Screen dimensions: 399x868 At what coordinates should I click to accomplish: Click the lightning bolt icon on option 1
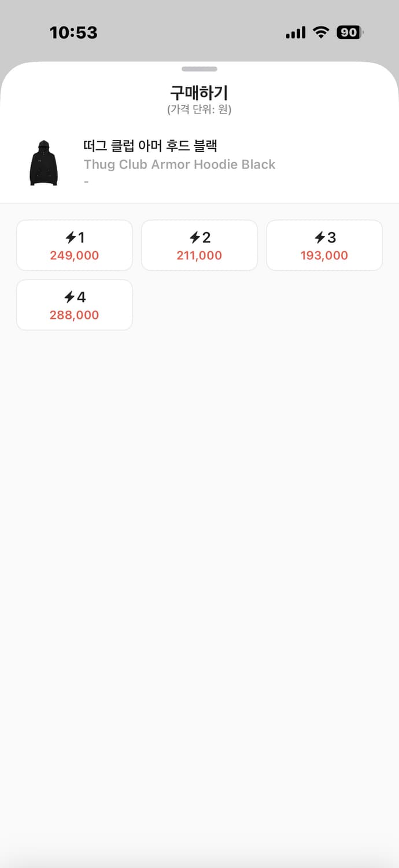[70, 237]
